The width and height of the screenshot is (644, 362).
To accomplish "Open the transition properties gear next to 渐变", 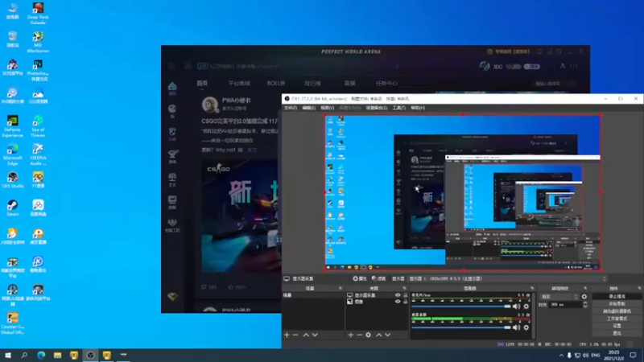I will 584,296.
